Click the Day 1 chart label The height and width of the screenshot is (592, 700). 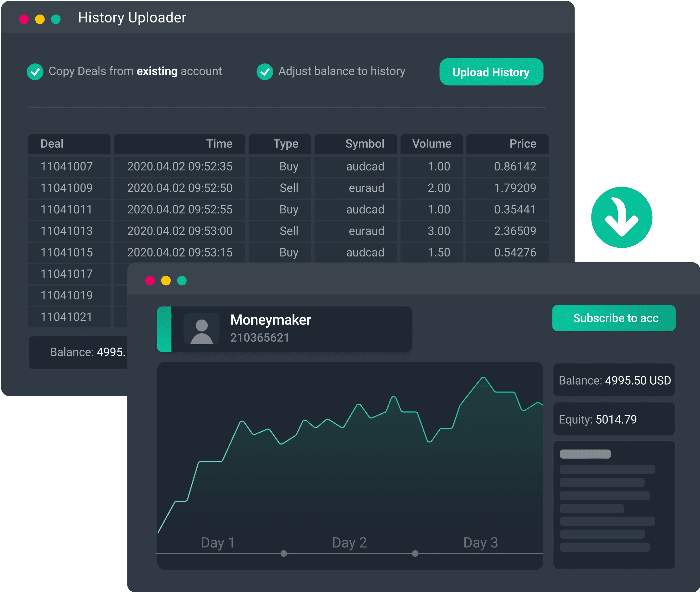217,543
